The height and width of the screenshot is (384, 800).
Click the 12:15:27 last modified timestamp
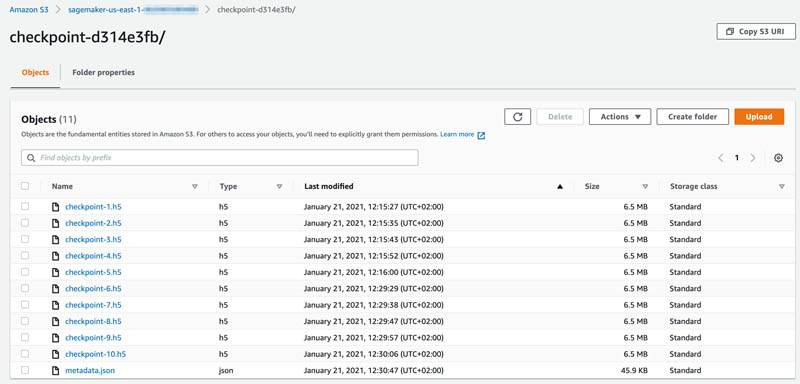tap(373, 207)
